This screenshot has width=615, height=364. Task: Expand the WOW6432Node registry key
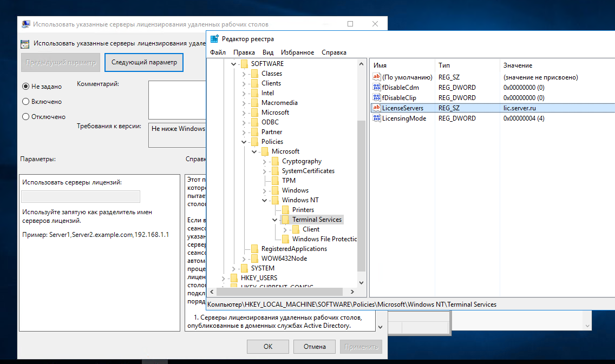click(x=244, y=259)
